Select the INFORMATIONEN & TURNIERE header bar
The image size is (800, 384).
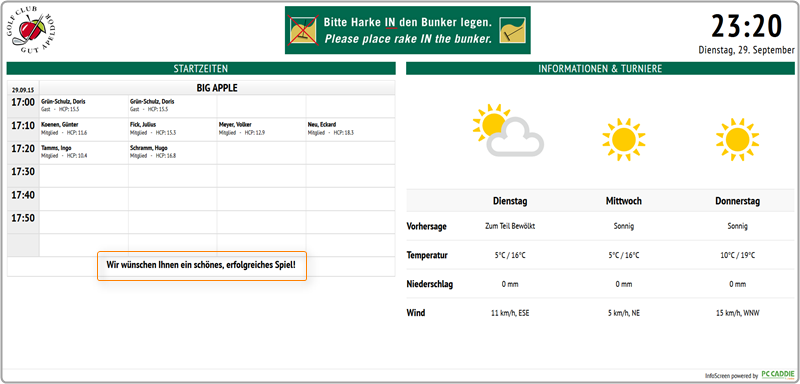[x=600, y=68]
